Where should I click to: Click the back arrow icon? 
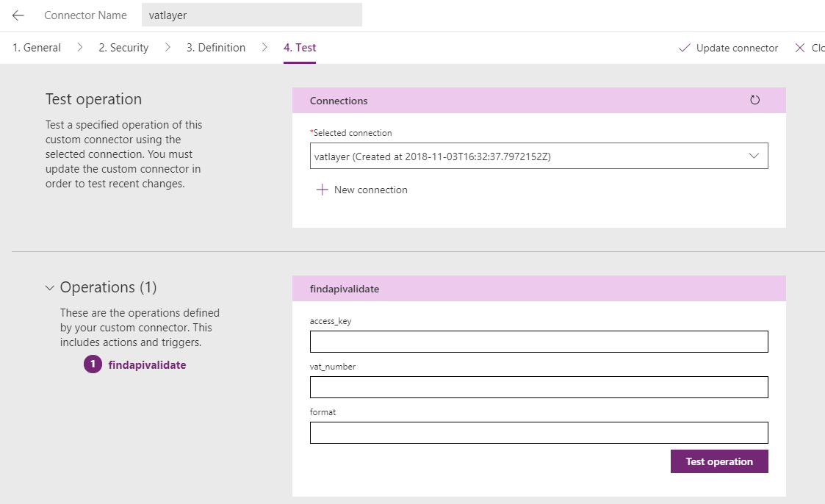[18, 15]
